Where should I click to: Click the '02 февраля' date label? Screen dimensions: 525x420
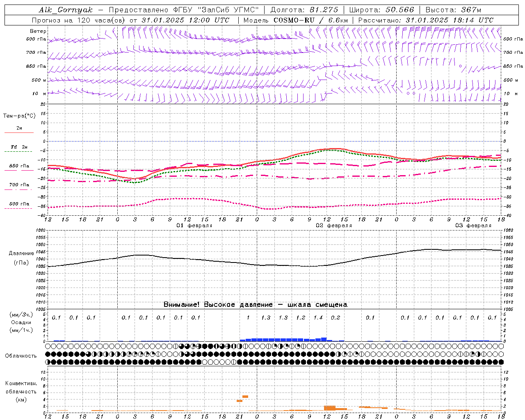[334, 226]
